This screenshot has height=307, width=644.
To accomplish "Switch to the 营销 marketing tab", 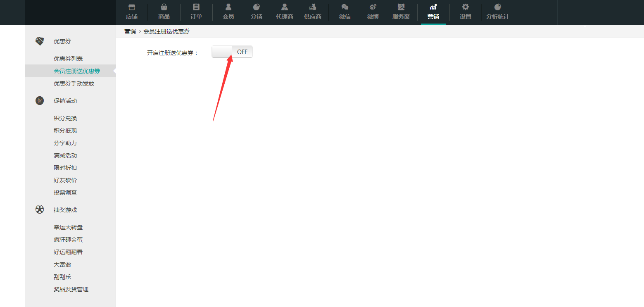I will [433, 12].
